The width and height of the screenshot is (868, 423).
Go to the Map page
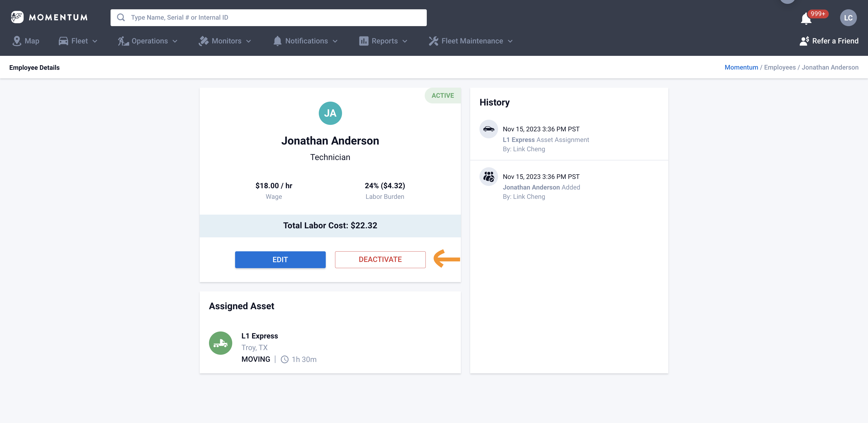point(26,41)
